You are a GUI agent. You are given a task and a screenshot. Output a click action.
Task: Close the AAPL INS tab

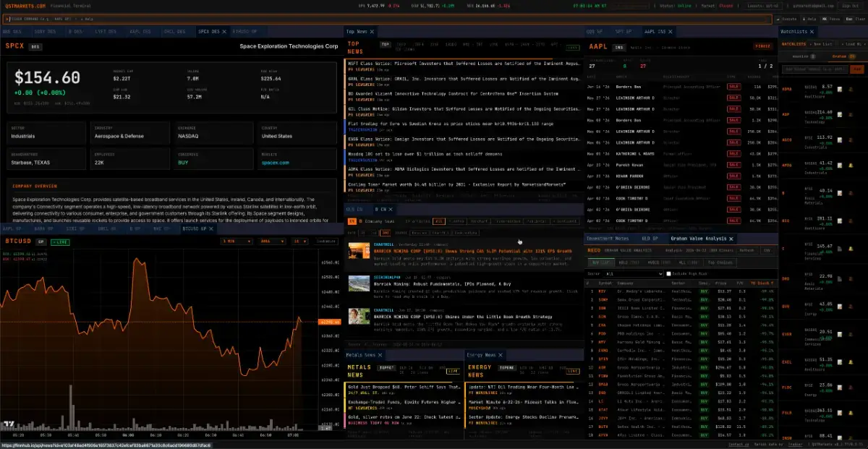click(671, 32)
